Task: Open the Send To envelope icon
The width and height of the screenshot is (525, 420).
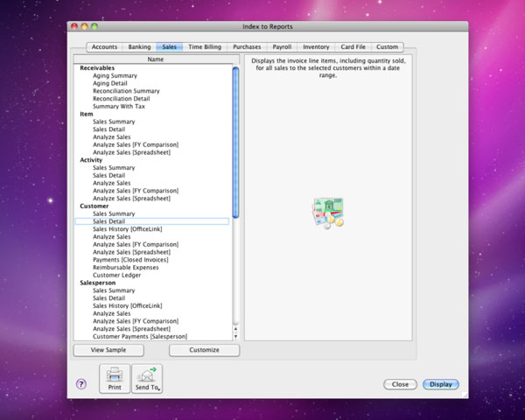Action: (147, 374)
